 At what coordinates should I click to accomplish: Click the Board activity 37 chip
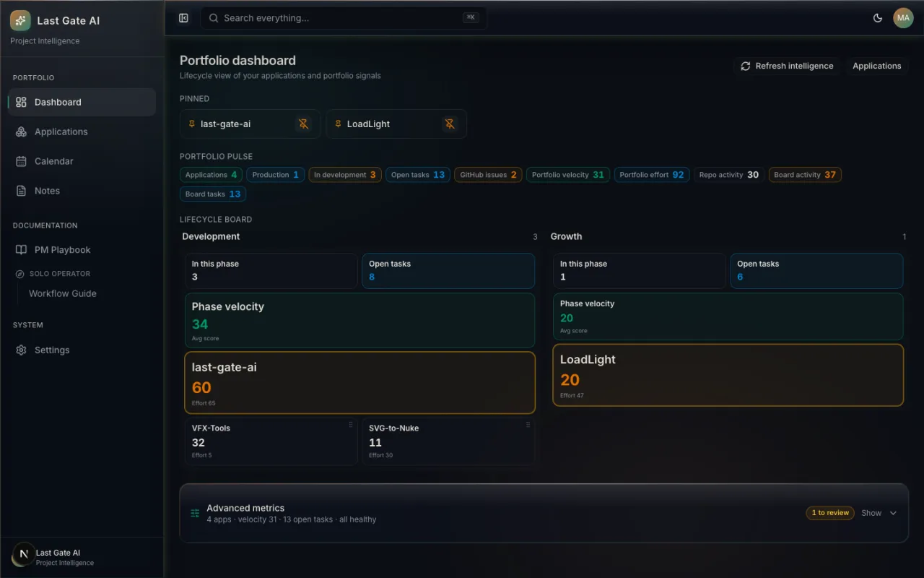coord(805,175)
